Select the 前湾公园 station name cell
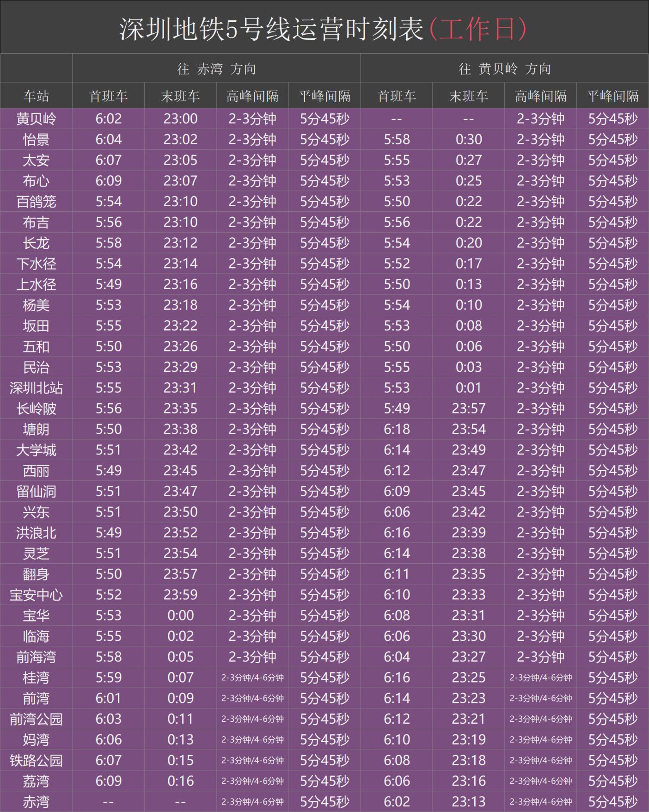The image size is (649, 812). 36,719
